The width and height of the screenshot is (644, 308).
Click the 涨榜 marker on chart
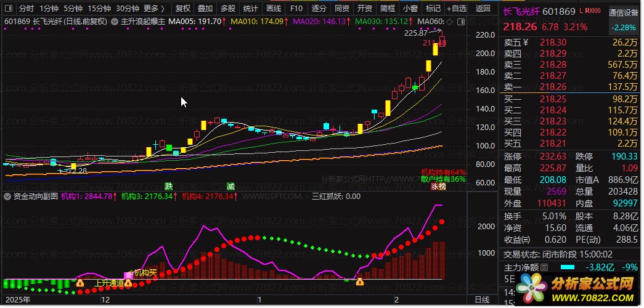coord(438,187)
